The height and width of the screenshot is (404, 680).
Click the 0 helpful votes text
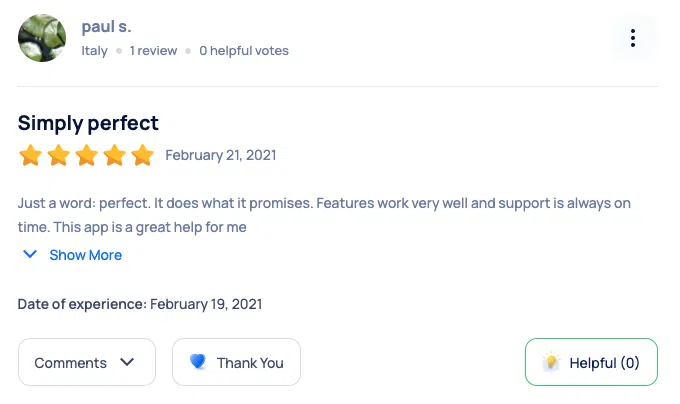coord(244,50)
